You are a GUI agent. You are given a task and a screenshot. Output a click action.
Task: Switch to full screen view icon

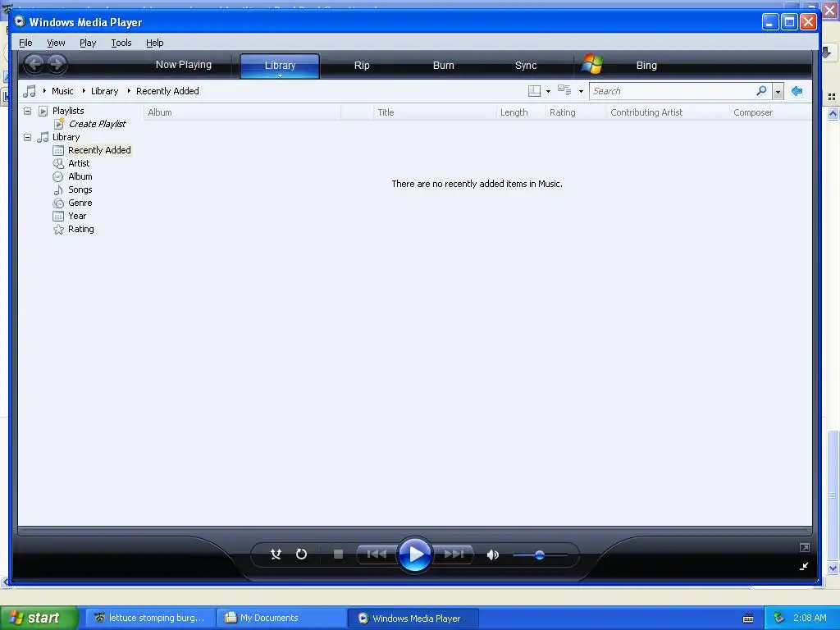pos(804,547)
